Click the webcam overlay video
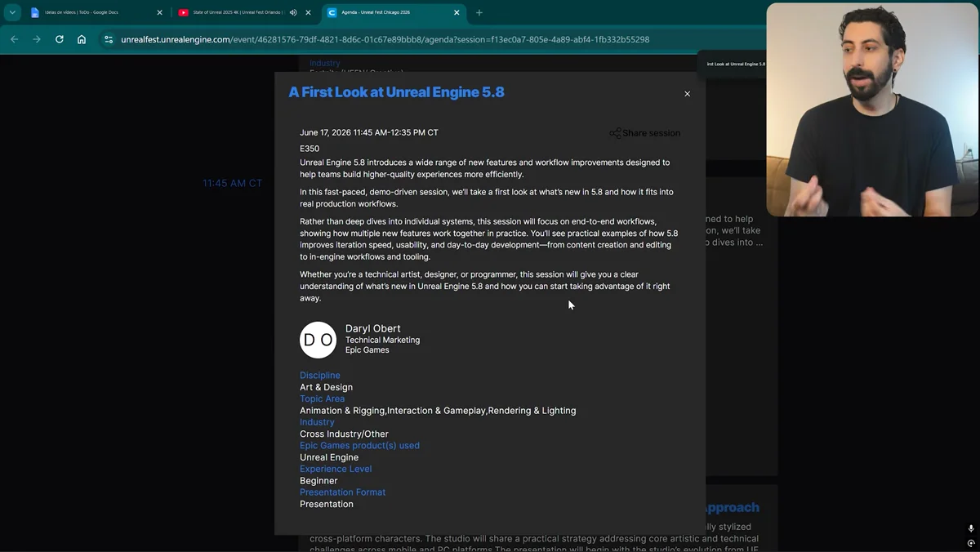This screenshot has height=552, width=980. tap(871, 109)
